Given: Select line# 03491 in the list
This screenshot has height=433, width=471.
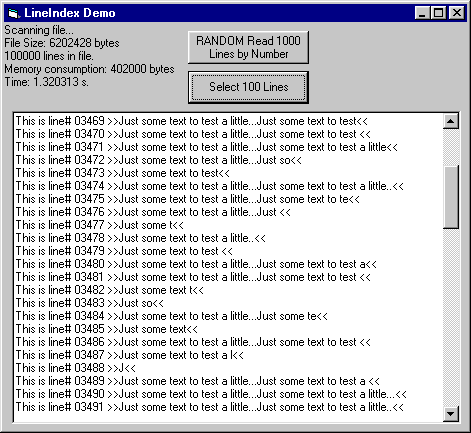Looking at the screenshot, I should (x=228, y=407).
